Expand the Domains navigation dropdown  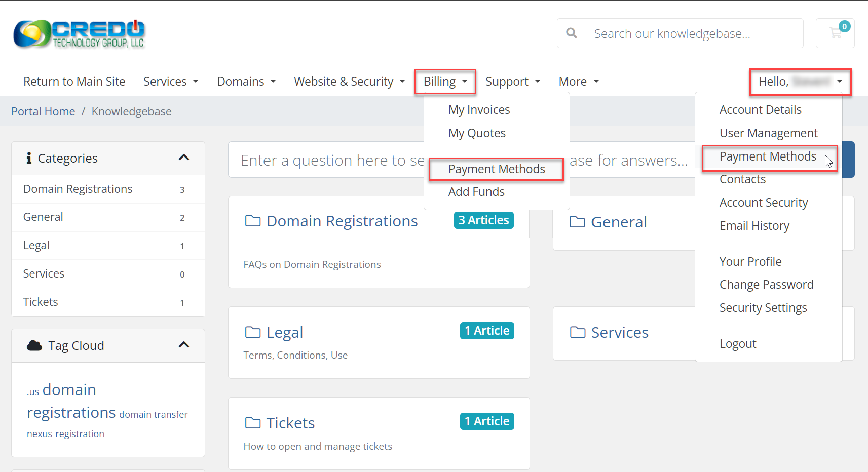pos(246,82)
